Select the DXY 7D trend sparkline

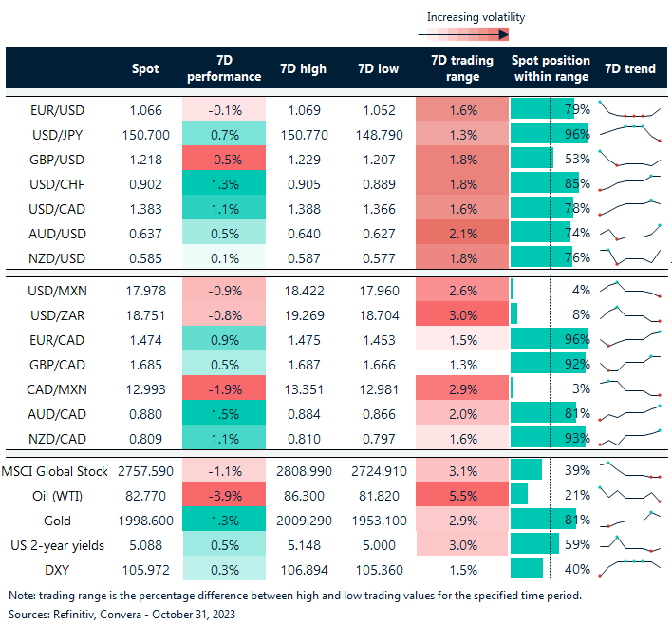[630, 568]
